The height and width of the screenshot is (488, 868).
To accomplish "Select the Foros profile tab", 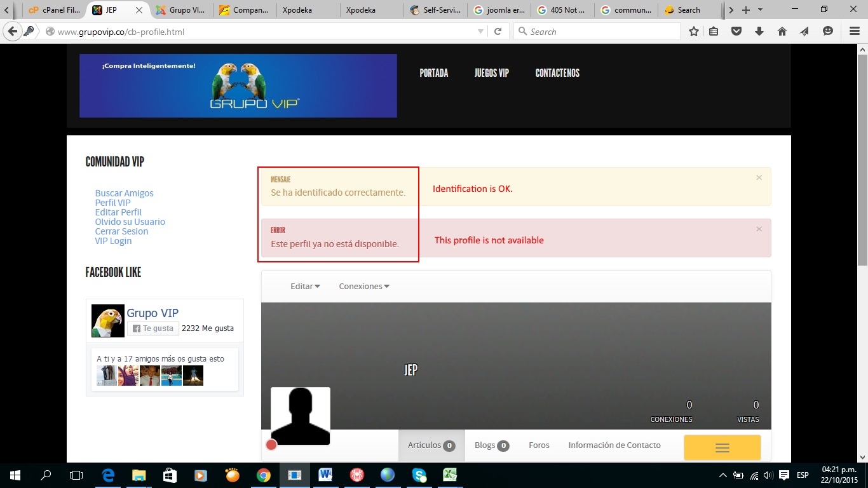I will pos(539,445).
